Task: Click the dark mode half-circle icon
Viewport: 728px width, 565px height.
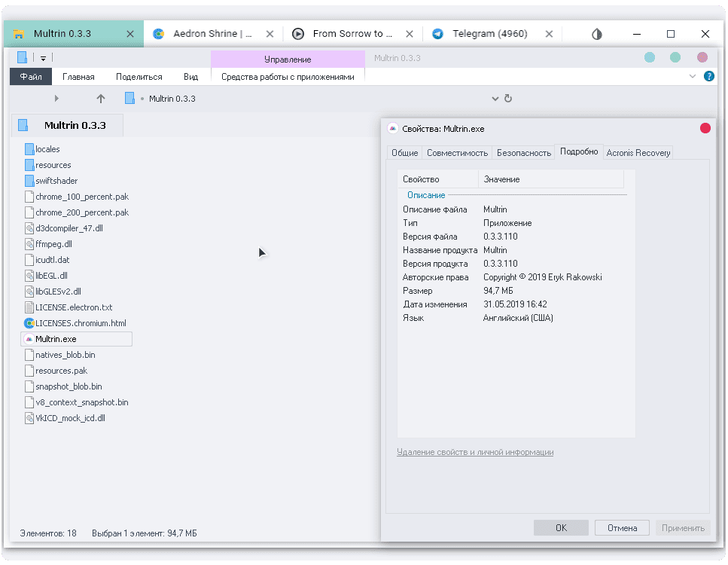Action: click(597, 34)
